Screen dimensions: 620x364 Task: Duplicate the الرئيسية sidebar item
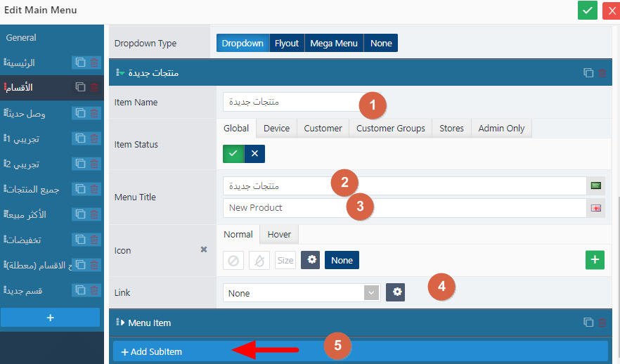click(x=80, y=63)
